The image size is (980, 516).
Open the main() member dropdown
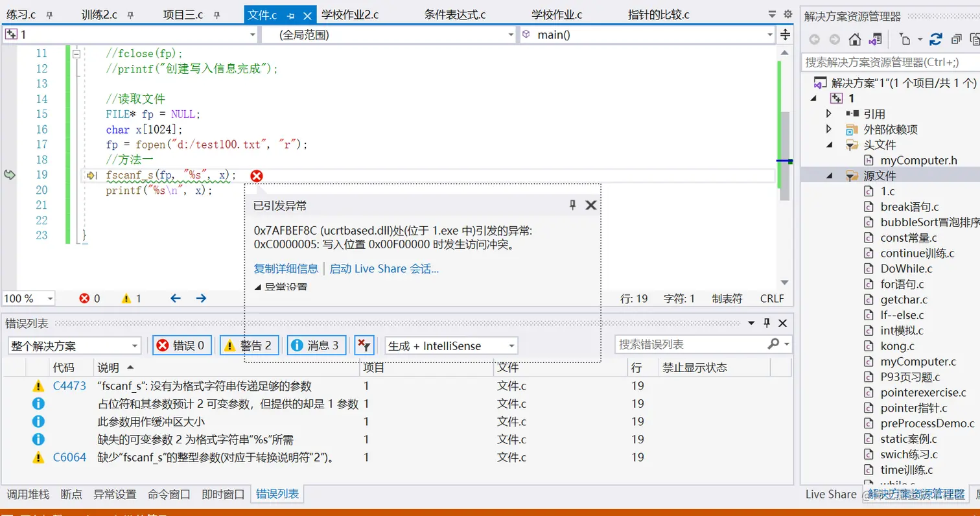(647, 34)
